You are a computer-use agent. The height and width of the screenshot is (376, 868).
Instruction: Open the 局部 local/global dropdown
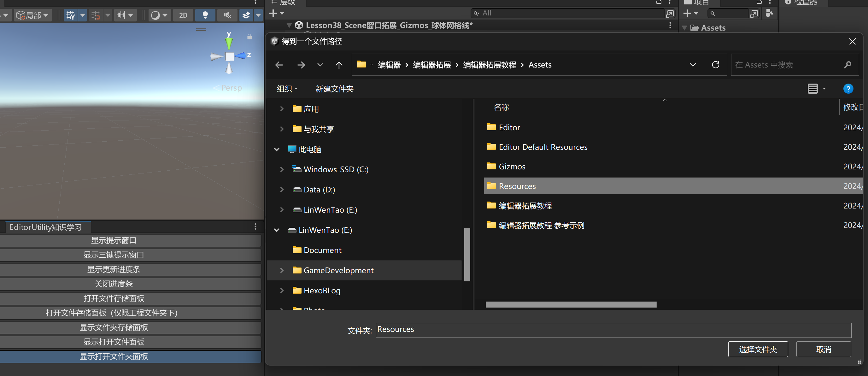point(33,15)
